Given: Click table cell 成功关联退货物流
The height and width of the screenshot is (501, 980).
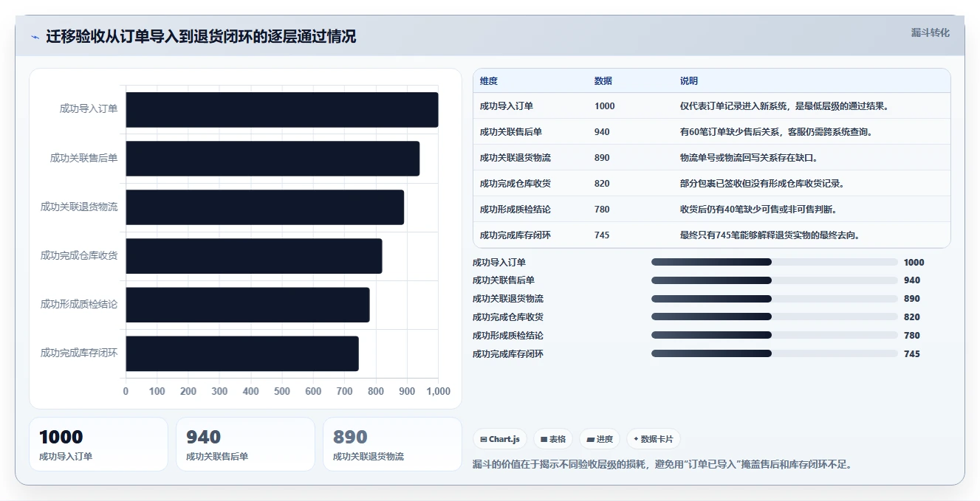Looking at the screenshot, I should tap(515, 158).
